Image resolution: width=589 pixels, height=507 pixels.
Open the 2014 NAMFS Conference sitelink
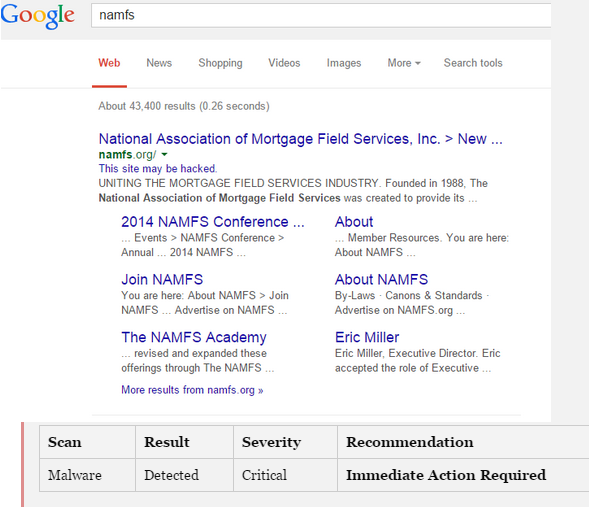click(x=213, y=222)
